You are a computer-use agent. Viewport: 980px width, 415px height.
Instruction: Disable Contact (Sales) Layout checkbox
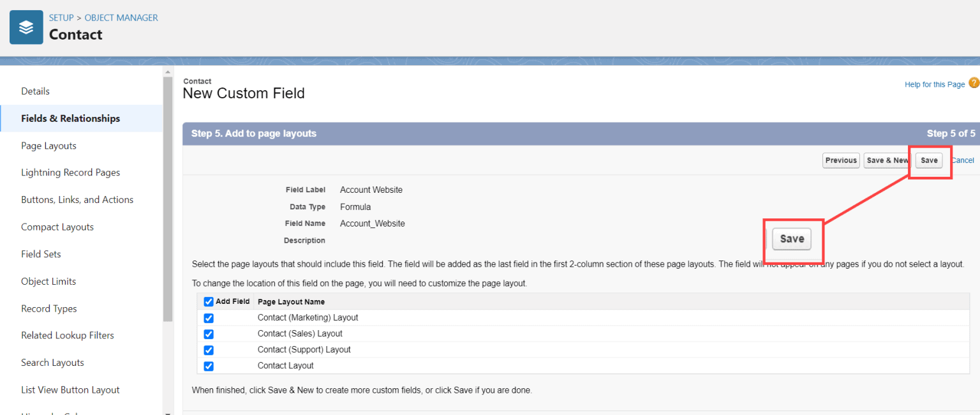[x=209, y=334]
